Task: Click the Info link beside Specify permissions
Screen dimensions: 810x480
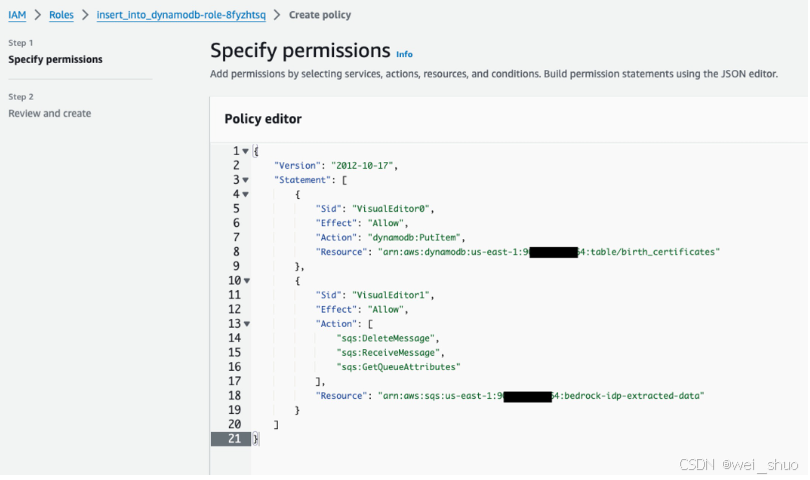Action: [404, 54]
